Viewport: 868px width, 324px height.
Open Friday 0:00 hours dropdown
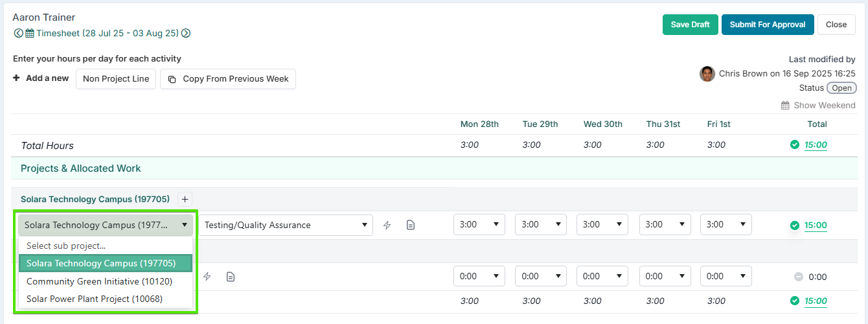pyautogui.click(x=726, y=277)
